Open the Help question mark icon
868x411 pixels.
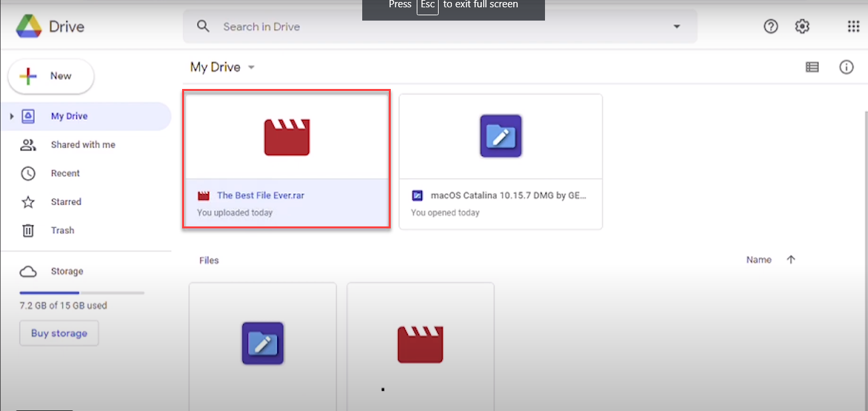click(770, 27)
